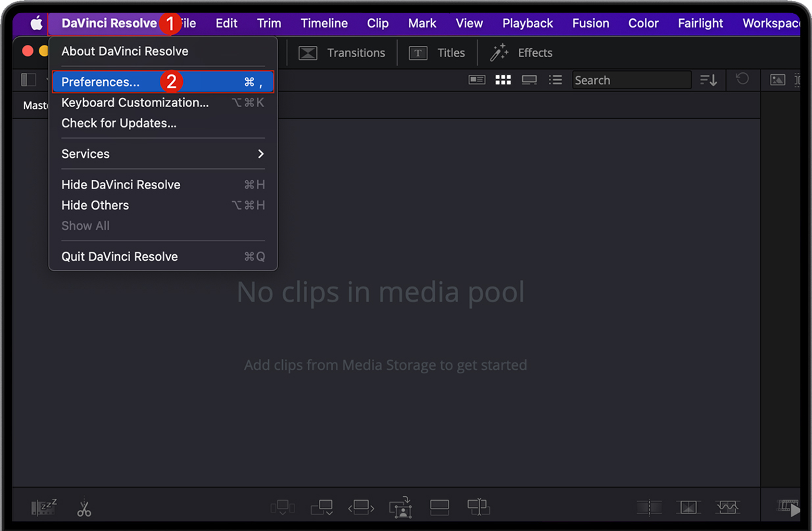Open the Fairlight menu

(x=700, y=24)
